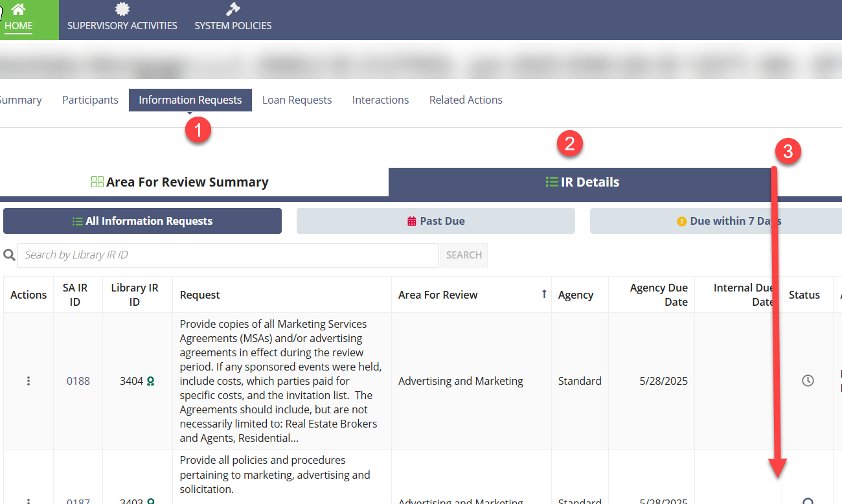Open Supervisory Activities gear icon
The width and height of the screenshot is (842, 504).
coord(122,9)
